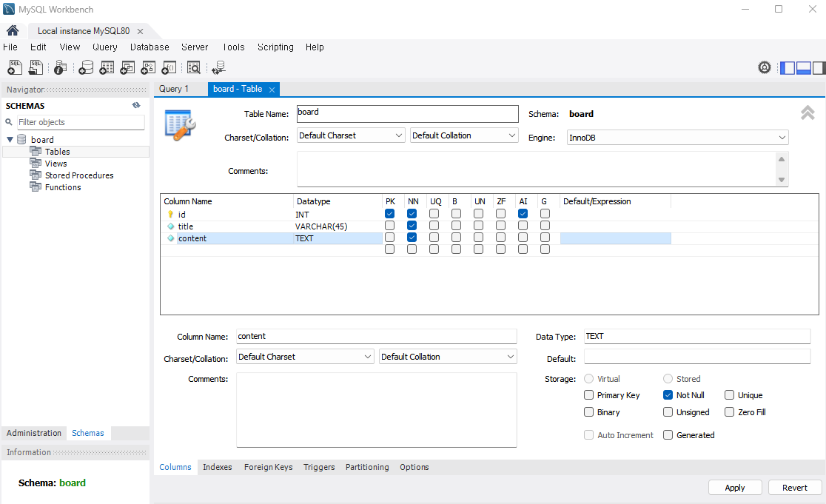Open the preferences gear icon
826x504 pixels.
765,67
